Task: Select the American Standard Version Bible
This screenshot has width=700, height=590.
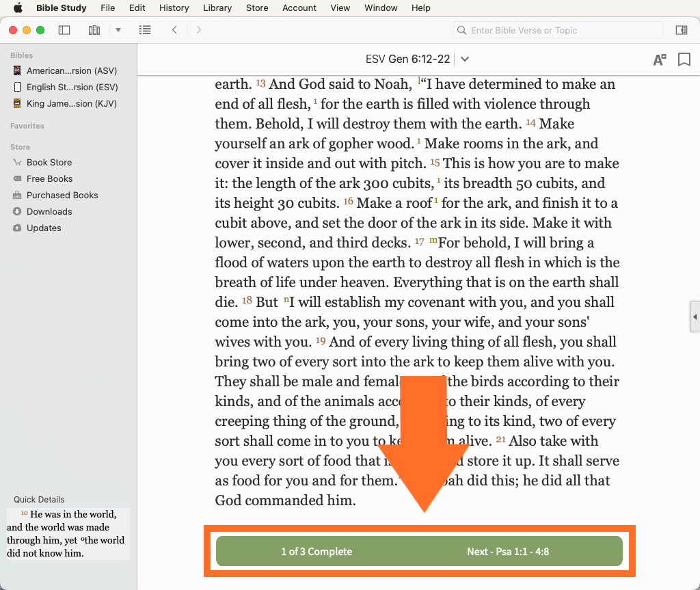Action: click(x=72, y=70)
